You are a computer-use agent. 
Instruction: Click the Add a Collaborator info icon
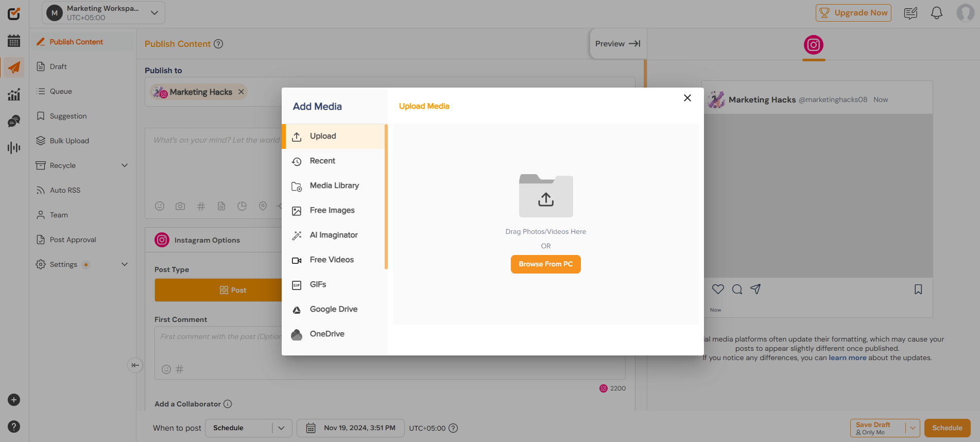[228, 404]
